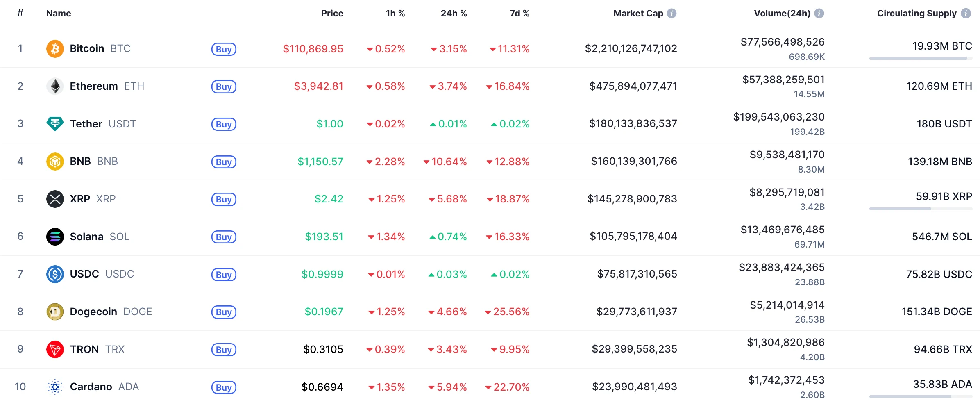Viewport: 980px width, 405px height.
Task: Click the Ethereum diamond logo icon
Action: 55,86
